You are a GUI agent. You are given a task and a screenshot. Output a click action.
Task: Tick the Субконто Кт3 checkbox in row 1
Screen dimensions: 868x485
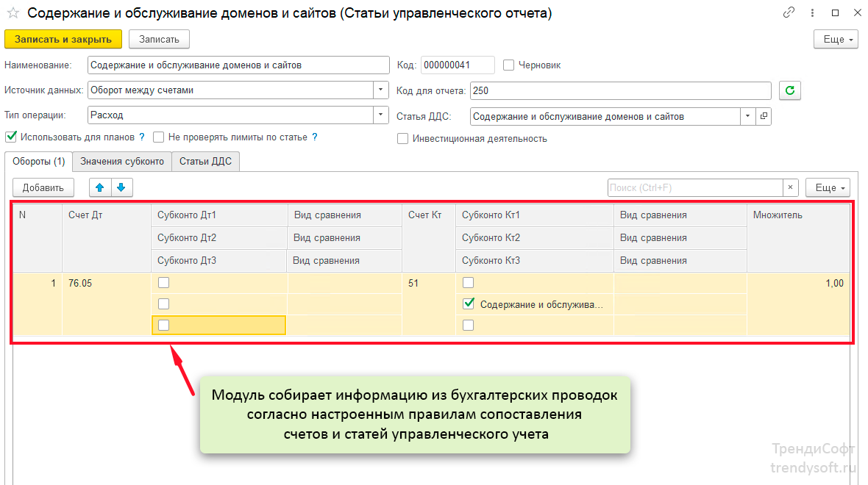point(469,326)
